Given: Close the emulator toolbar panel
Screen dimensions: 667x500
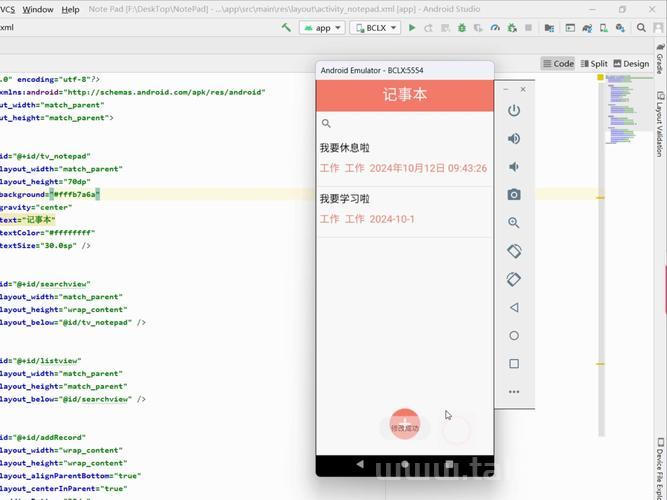Looking at the screenshot, I should 523,89.
